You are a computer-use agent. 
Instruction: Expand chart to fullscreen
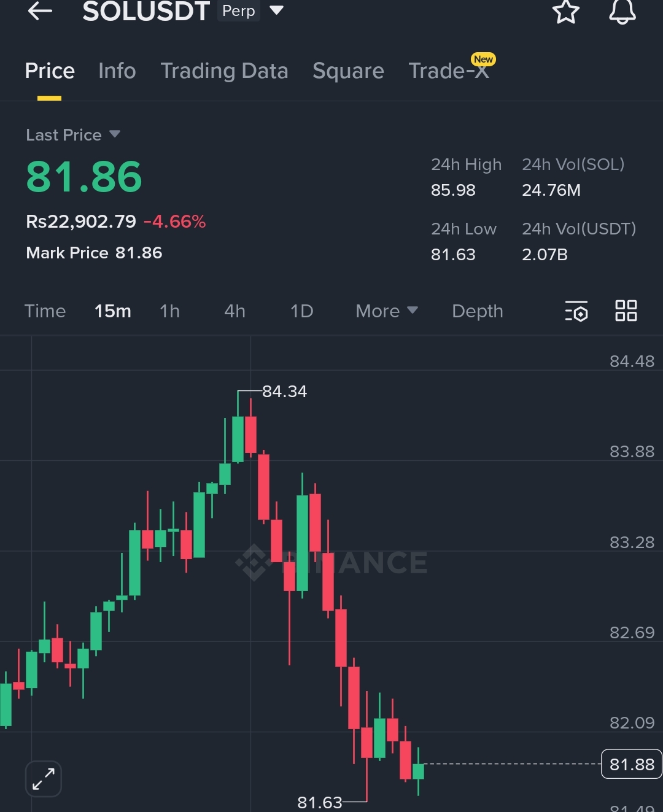tap(44, 779)
